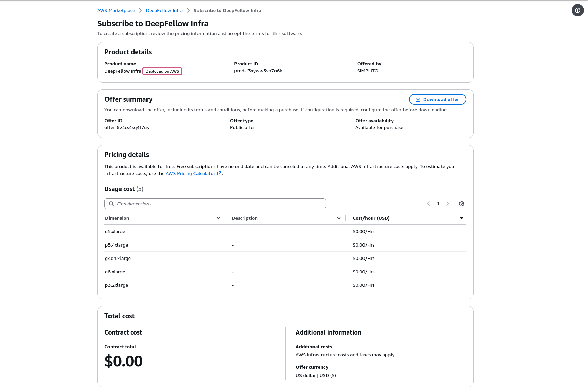Select page number 1 in pagination

click(x=438, y=204)
